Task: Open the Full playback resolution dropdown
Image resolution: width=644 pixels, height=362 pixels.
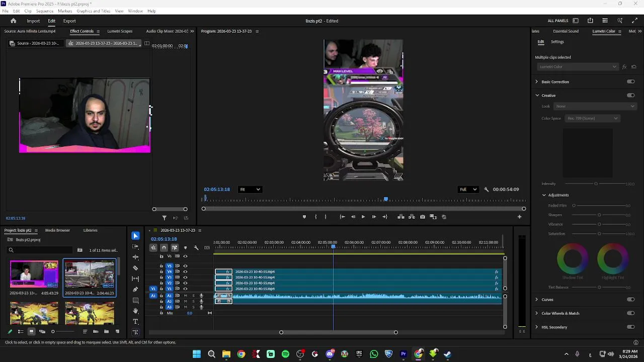Action: [468, 190]
